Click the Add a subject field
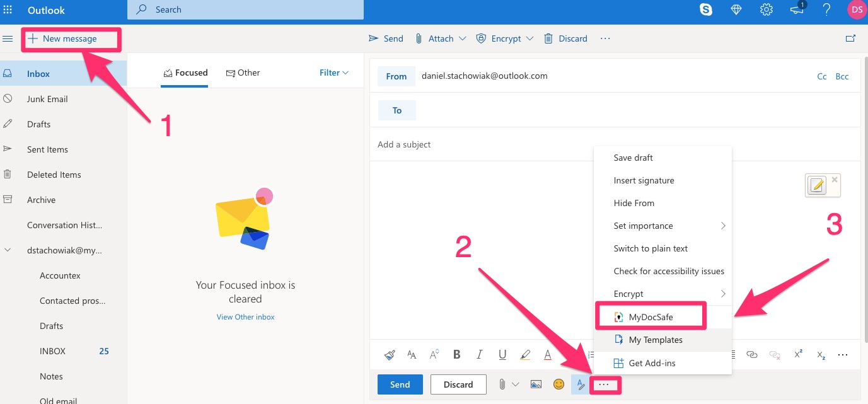This screenshot has width=868, height=404. [x=615, y=144]
